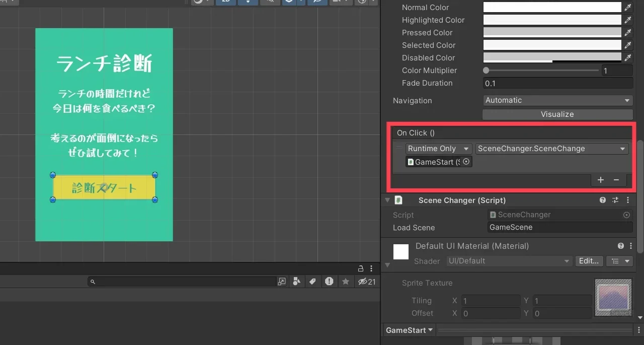Remove the selected On Click event entry
Image resolution: width=644 pixels, height=345 pixels.
pyautogui.click(x=616, y=180)
